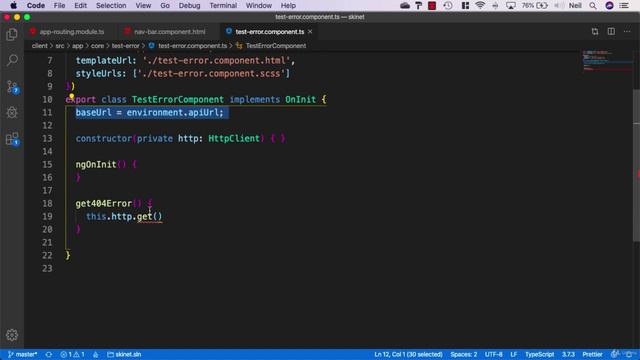Select language mode TypeScript

(540, 354)
